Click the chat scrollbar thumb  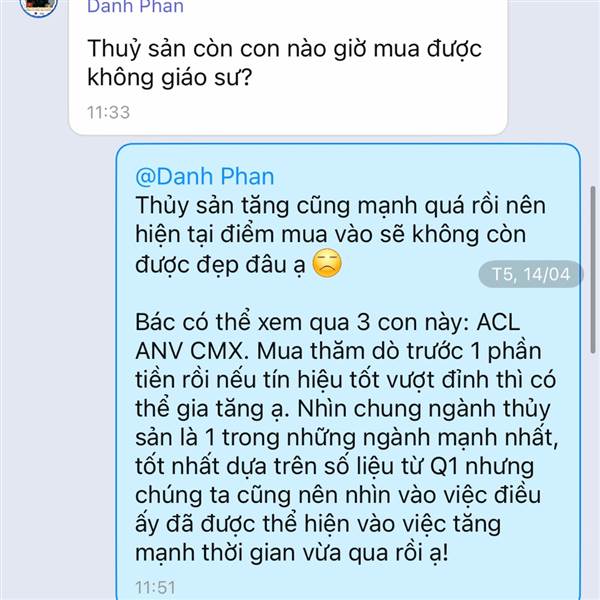[x=593, y=269]
